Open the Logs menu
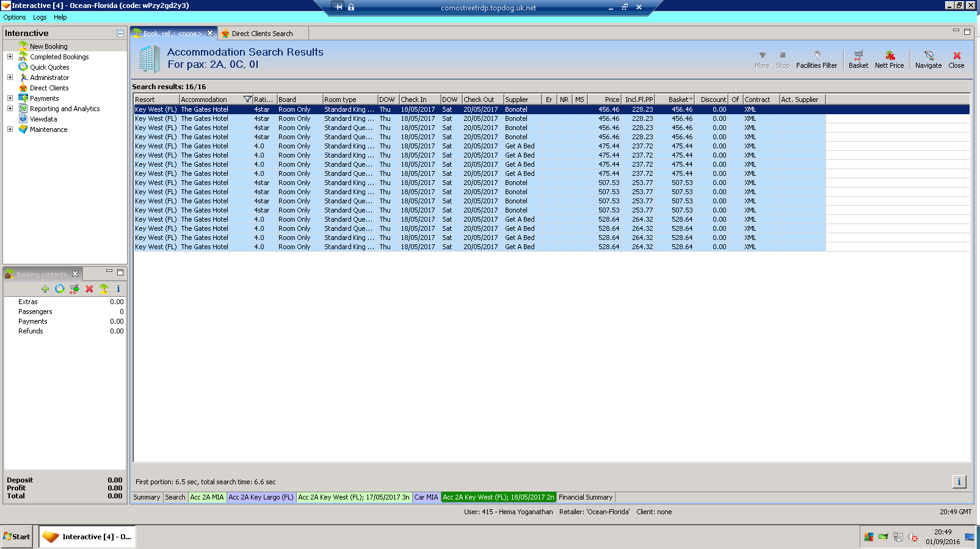 (x=40, y=17)
